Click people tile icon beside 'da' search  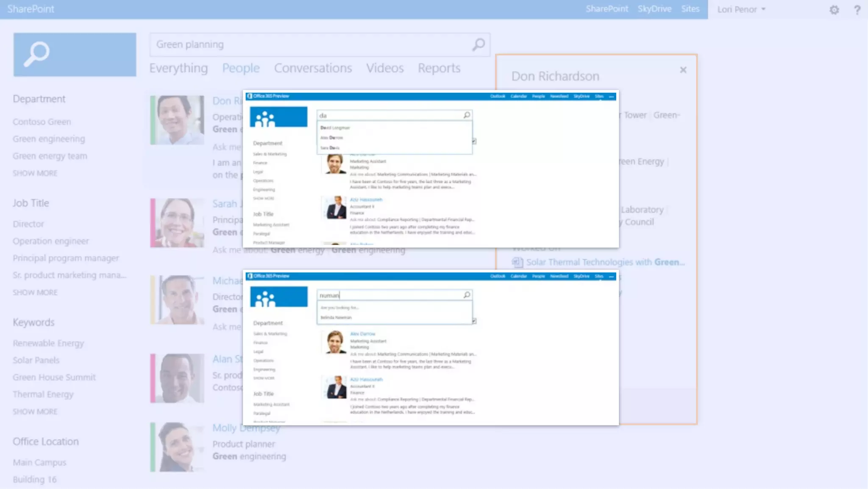[278, 117]
